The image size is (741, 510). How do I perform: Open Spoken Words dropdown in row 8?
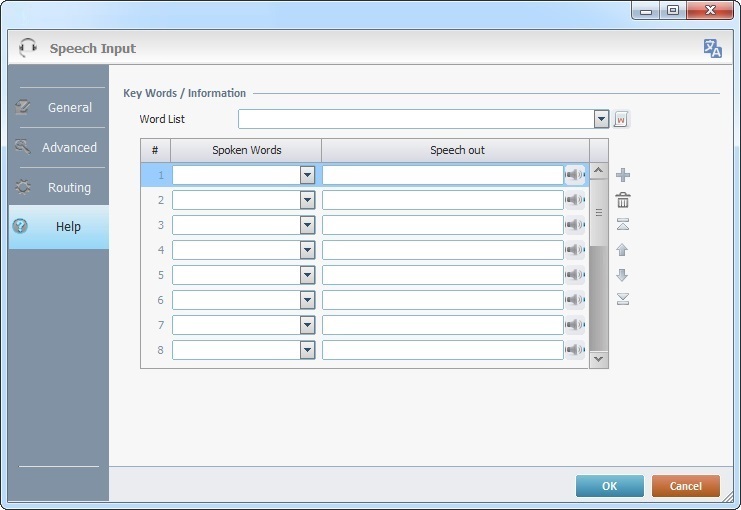[307, 350]
